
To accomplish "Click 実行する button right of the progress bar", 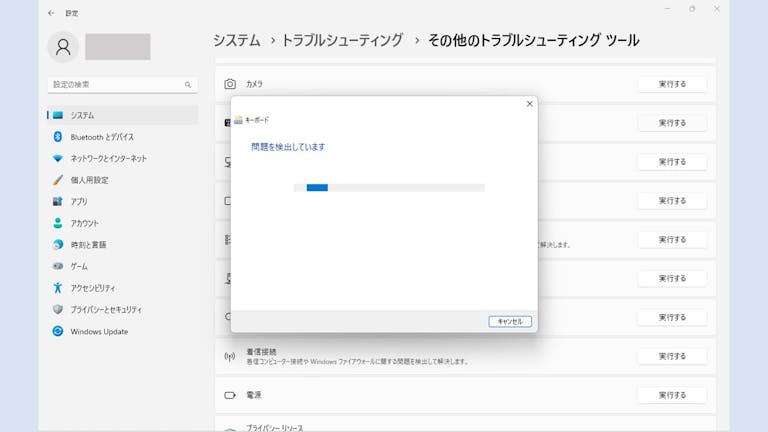I will point(672,201).
